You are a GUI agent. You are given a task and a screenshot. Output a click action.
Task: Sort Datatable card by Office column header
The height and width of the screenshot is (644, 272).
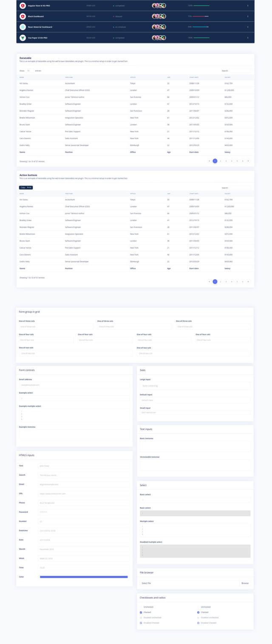pos(133,77)
